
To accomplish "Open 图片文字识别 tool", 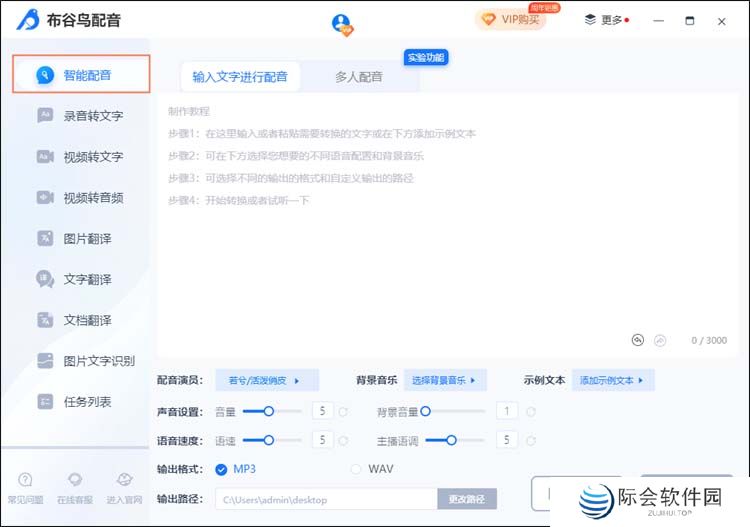I will 98,361.
